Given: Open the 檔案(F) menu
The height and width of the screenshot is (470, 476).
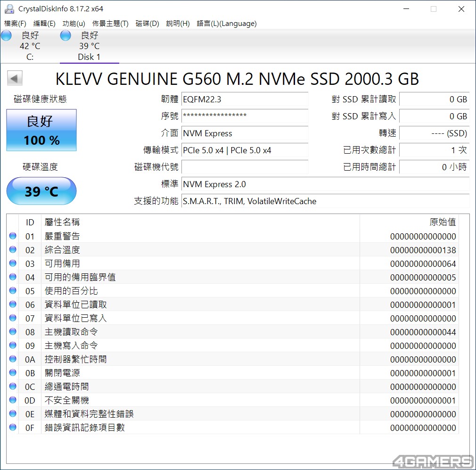Looking at the screenshot, I should coord(15,24).
